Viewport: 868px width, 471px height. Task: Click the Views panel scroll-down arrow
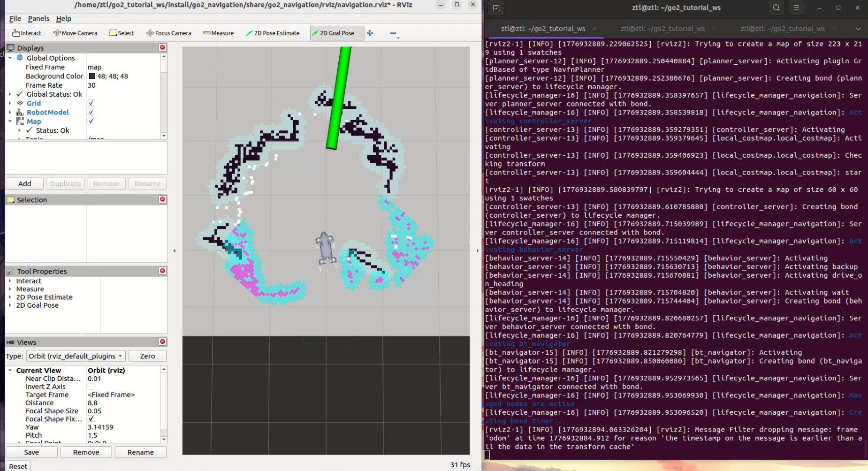pos(164,440)
